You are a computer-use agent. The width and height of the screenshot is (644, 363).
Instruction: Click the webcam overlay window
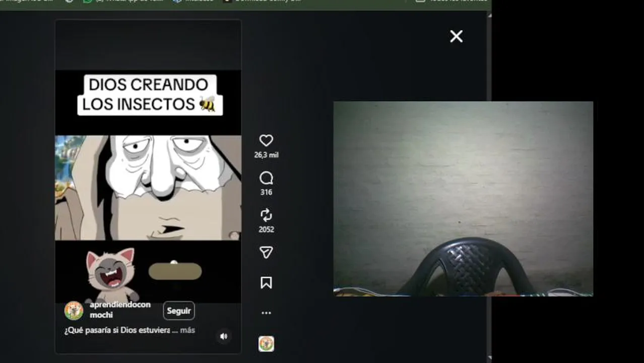(463, 199)
